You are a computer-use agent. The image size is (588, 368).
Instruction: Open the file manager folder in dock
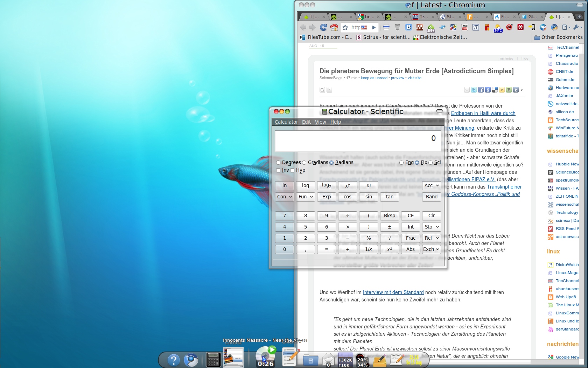310,360
